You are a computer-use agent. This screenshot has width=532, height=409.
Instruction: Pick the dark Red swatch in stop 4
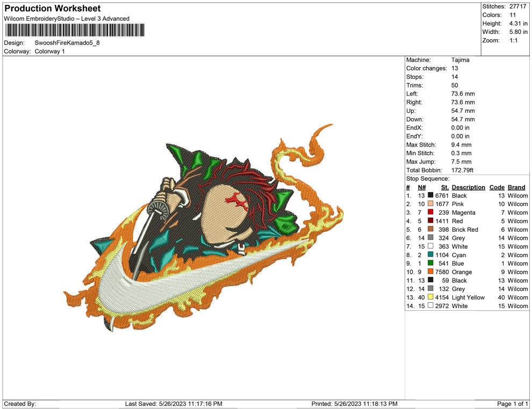430,221
